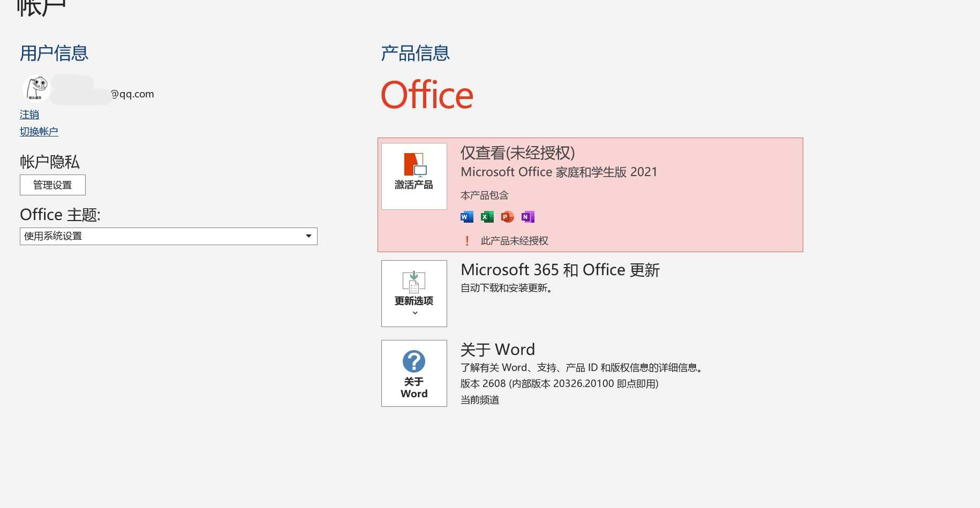Image resolution: width=980 pixels, height=508 pixels.
Task: Click the 管理设置 manage settings button
Action: (x=52, y=185)
